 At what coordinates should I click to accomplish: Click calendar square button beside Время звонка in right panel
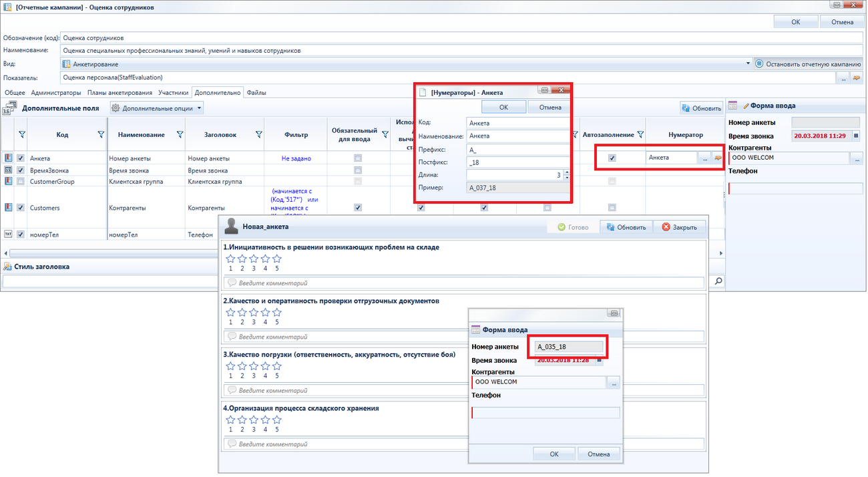coord(856,136)
